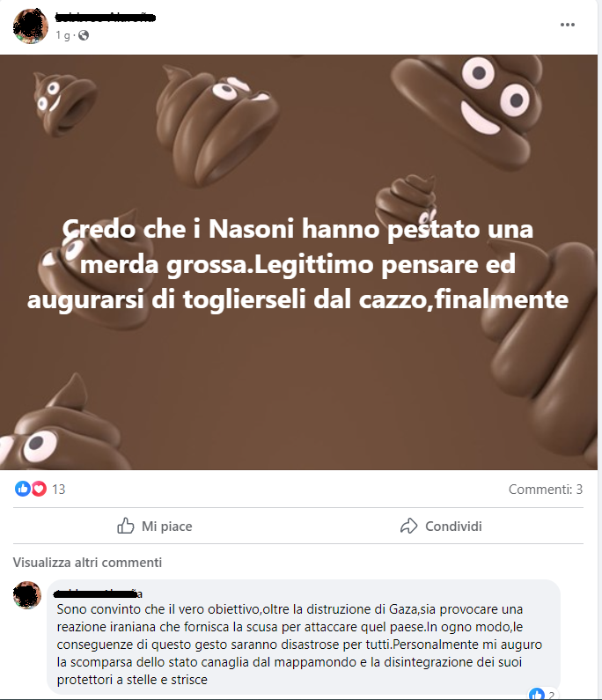Toggle Mi piace on the post

pyautogui.click(x=154, y=526)
